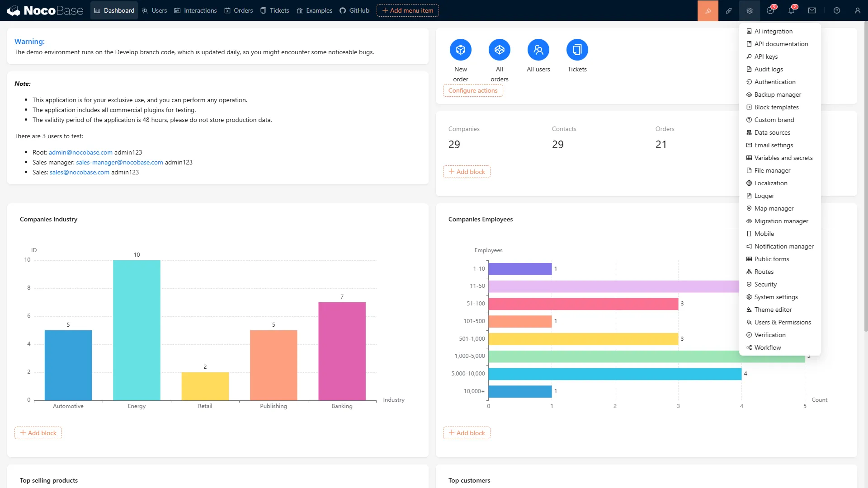The image size is (868, 488).
Task: Select the All users quick action icon
Action: tap(538, 50)
